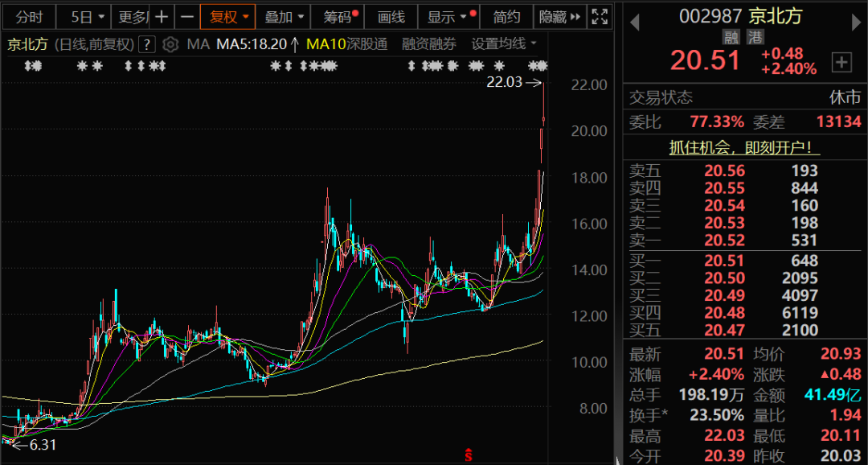Collapse side panel using 隐藏 button
This screenshot has width=868, height=465.
click(x=557, y=17)
